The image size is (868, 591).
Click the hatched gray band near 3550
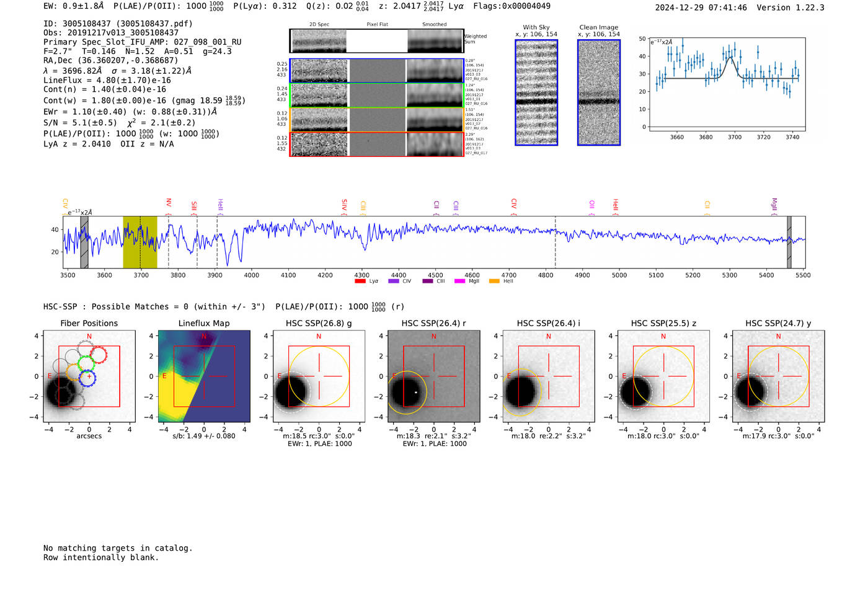[x=84, y=242]
